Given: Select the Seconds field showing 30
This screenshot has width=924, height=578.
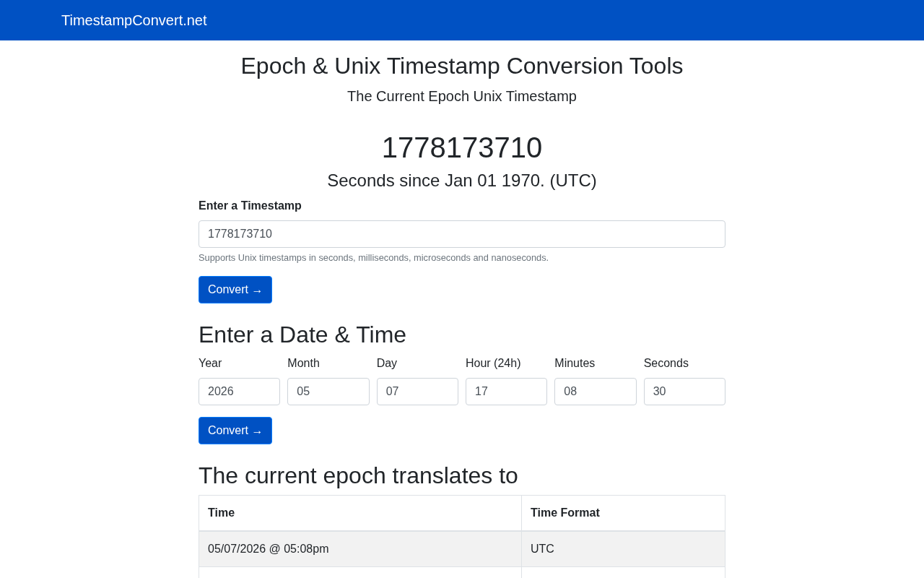Looking at the screenshot, I should click(x=684, y=392).
